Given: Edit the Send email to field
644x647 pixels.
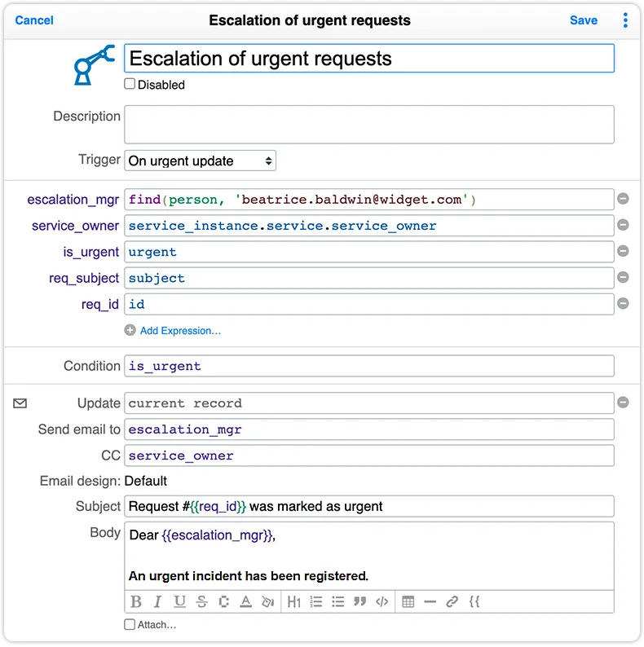Looking at the screenshot, I should 369,429.
